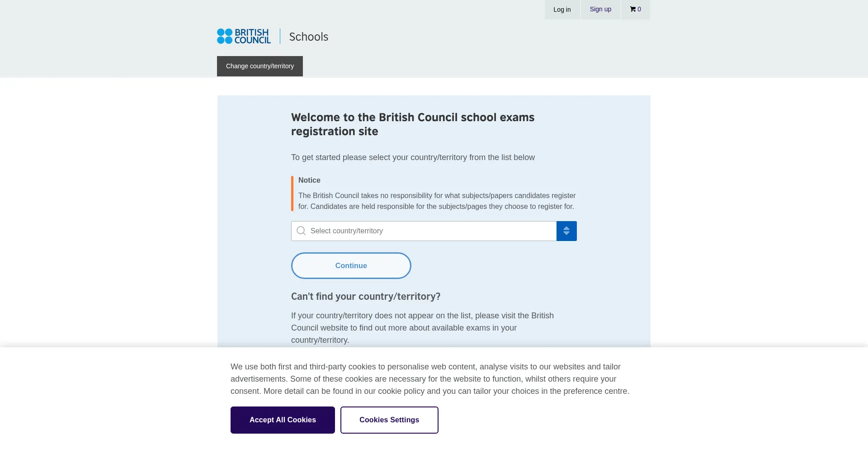Click the British Council logo
The width and height of the screenshot is (868, 449).
tap(244, 36)
